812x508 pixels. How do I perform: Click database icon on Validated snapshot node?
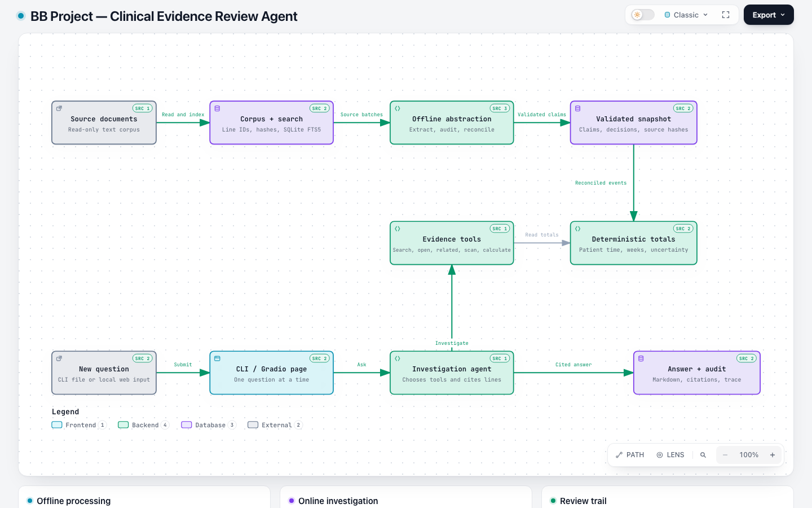[x=577, y=108]
